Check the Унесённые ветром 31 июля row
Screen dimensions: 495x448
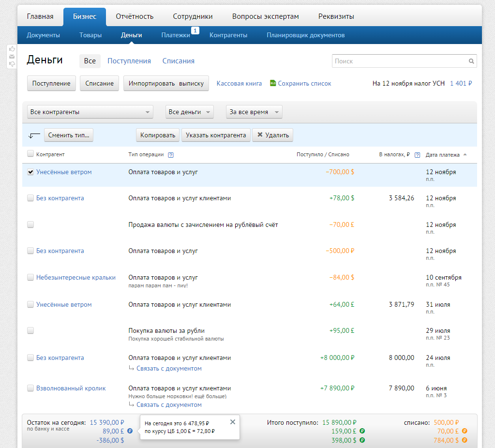point(30,304)
